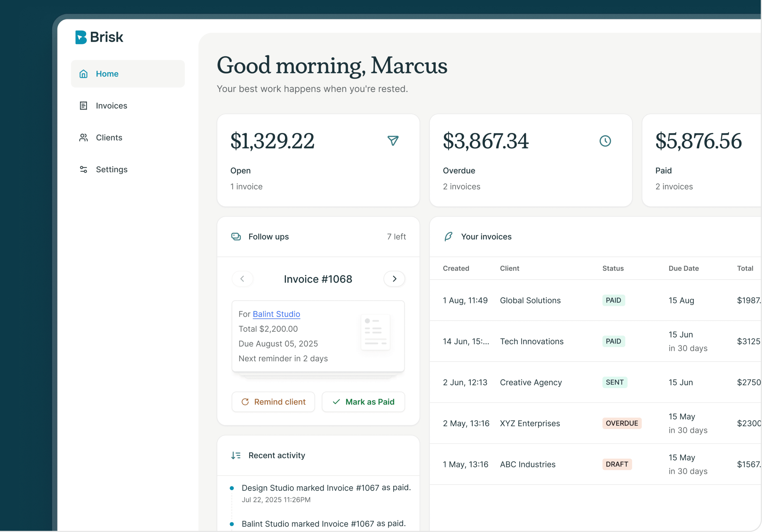Go to next follow-up invoice

point(394,279)
